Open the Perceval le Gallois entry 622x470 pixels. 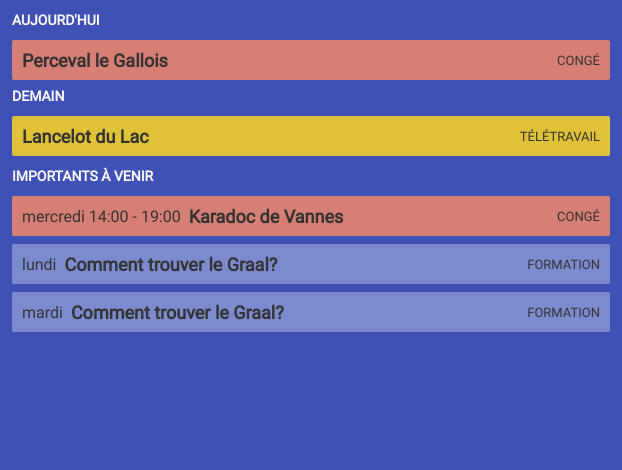tap(95, 61)
